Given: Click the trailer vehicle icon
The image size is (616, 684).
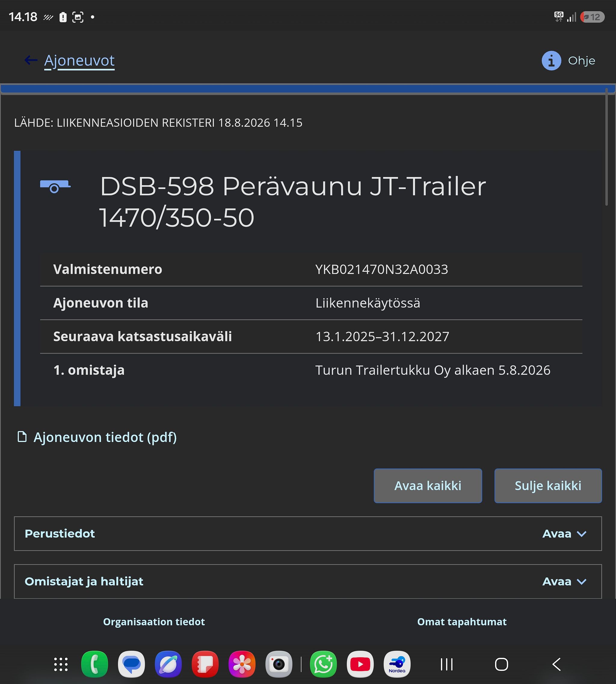Looking at the screenshot, I should point(55,186).
